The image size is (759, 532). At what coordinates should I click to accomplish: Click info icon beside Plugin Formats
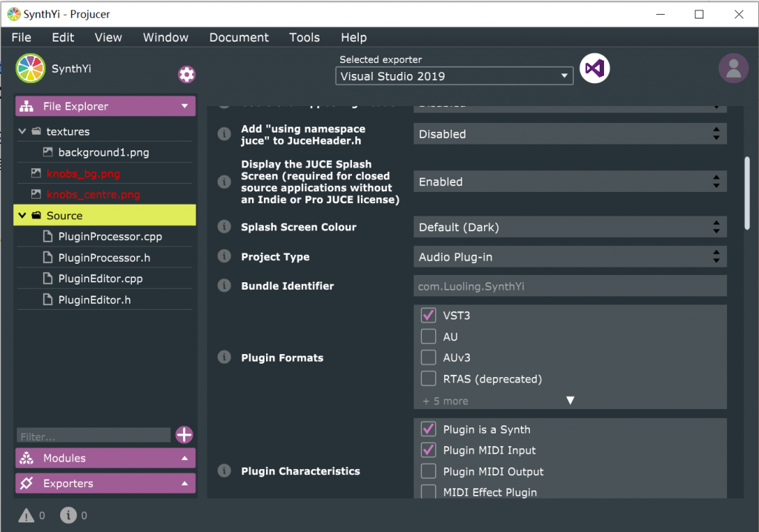coord(223,357)
